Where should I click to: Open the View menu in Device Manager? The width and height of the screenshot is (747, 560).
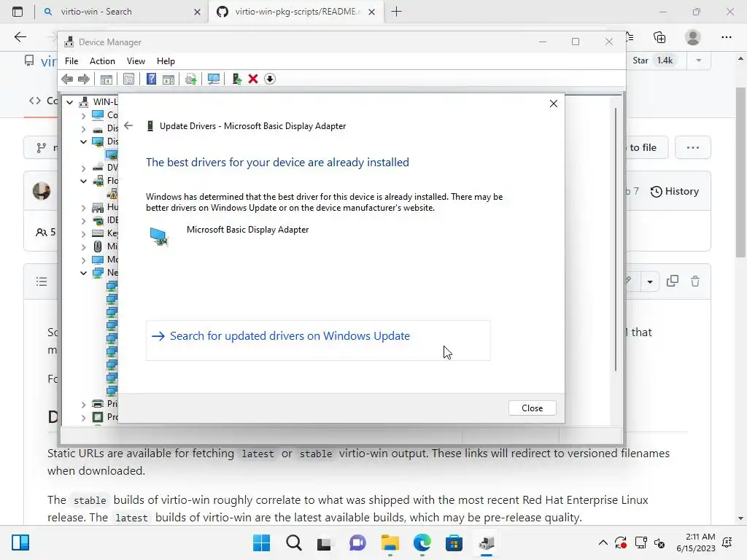click(136, 61)
